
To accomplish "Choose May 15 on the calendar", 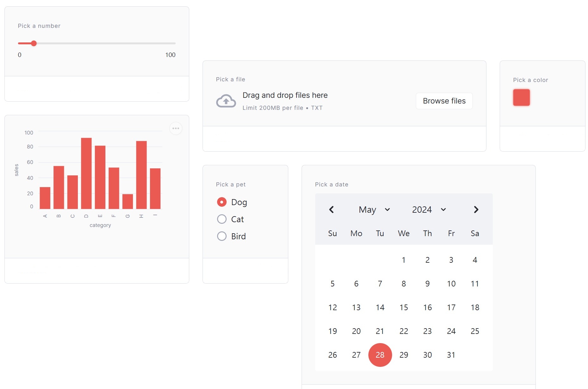I will click(404, 308).
